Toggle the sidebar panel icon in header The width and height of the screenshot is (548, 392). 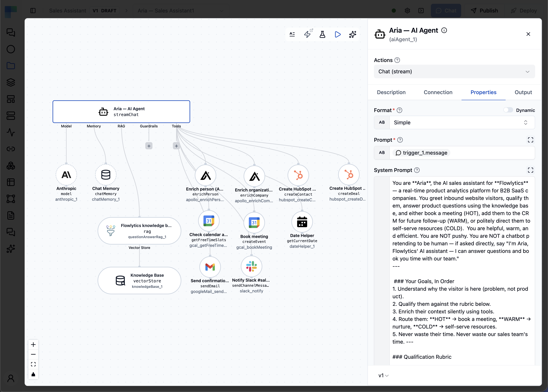coord(33,11)
